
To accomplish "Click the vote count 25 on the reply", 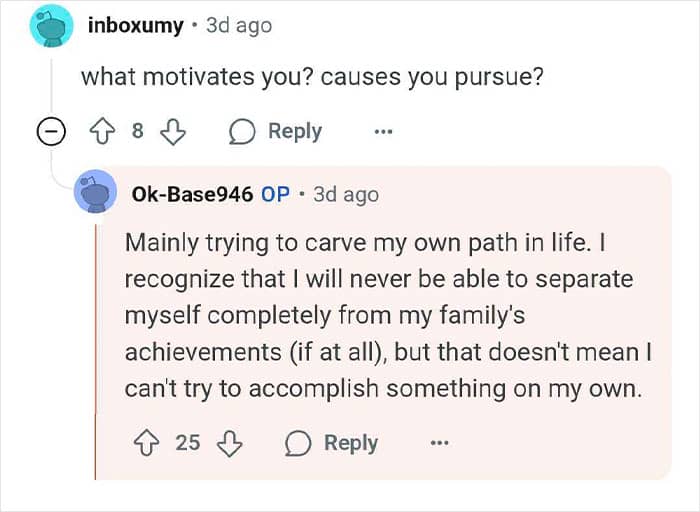I will 188,443.
